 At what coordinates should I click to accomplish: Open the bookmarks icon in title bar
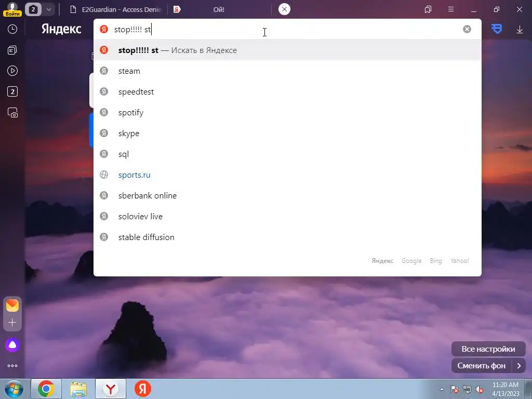(428, 9)
